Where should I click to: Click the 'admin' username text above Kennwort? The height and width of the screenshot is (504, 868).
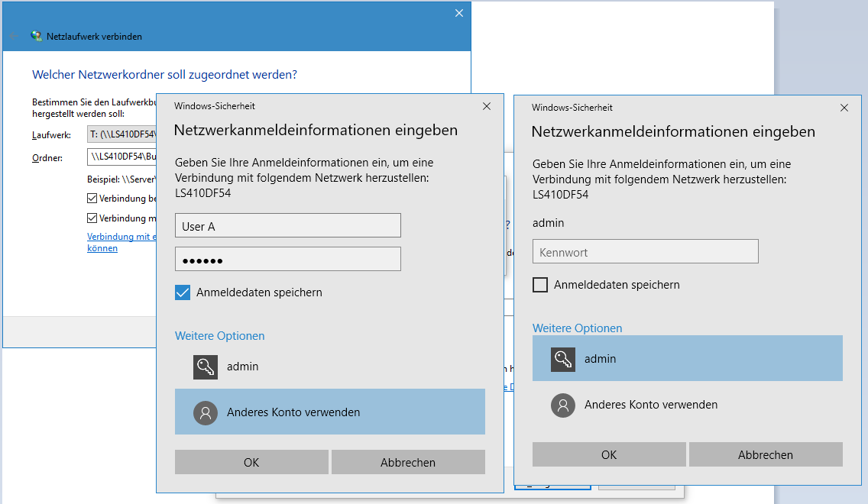coord(548,223)
